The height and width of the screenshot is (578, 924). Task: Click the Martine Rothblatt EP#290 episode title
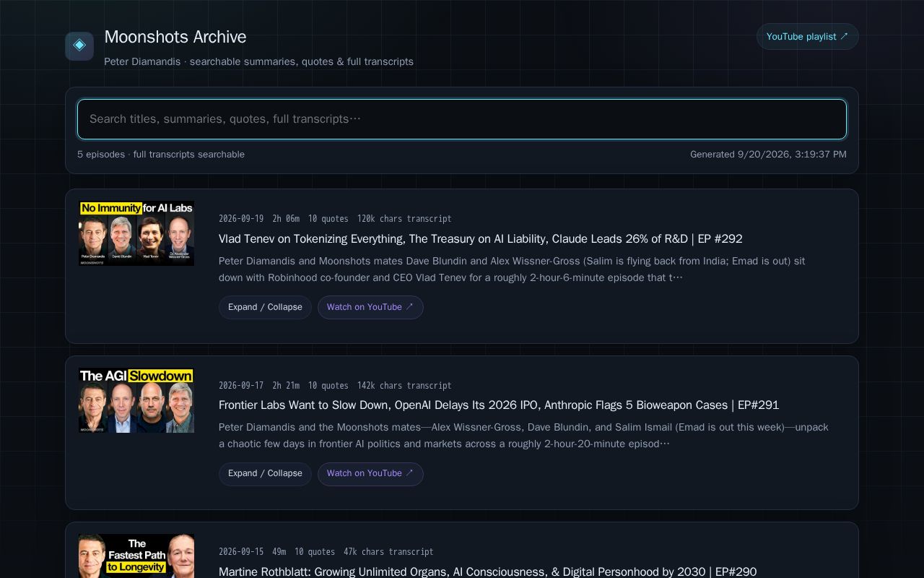[x=488, y=572]
